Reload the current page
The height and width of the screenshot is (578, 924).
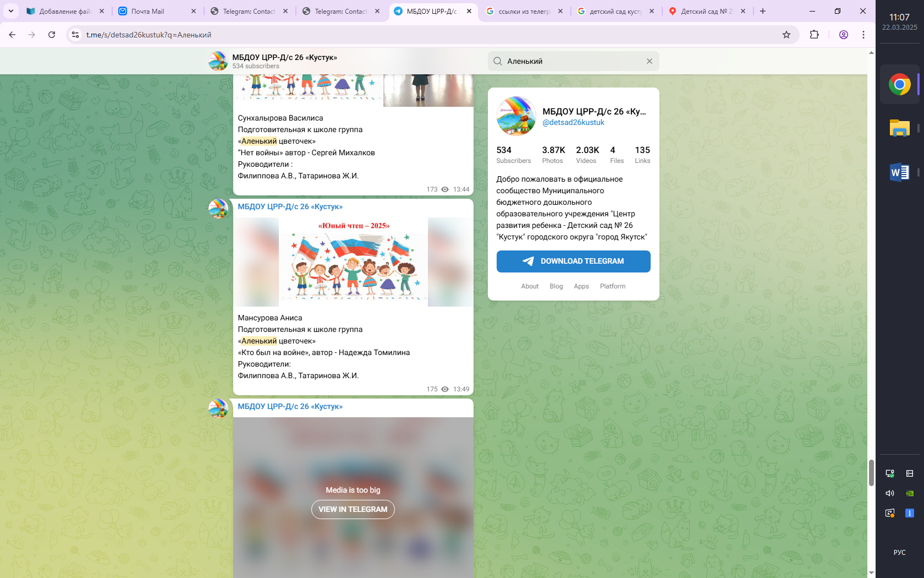click(52, 35)
